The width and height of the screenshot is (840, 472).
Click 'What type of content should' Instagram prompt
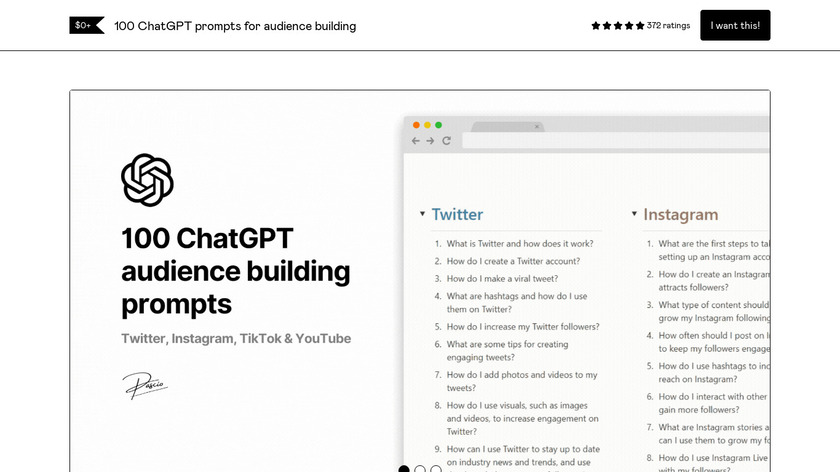click(714, 311)
